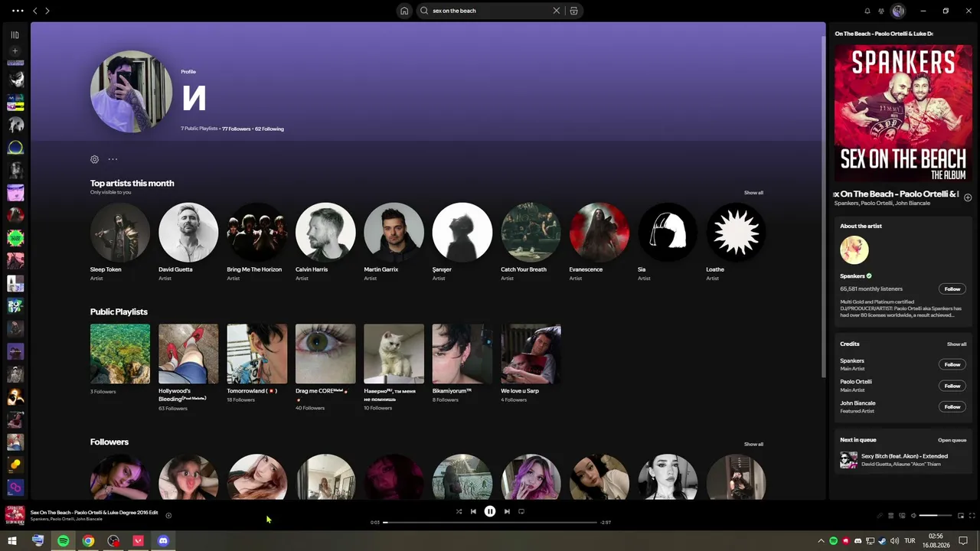
Task: Expand Your Library sidebar
Action: (15, 34)
